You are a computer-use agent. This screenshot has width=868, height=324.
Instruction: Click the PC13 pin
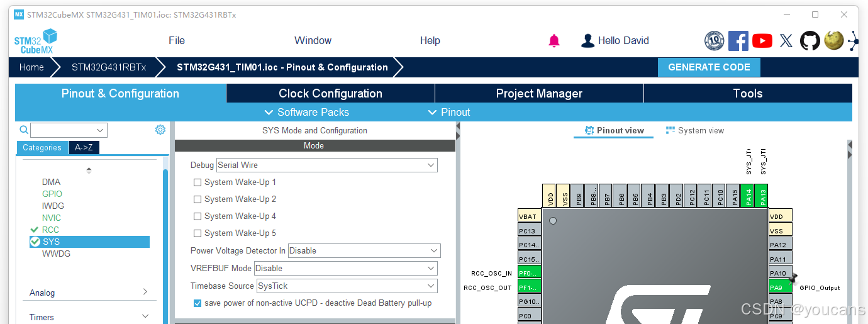point(530,230)
